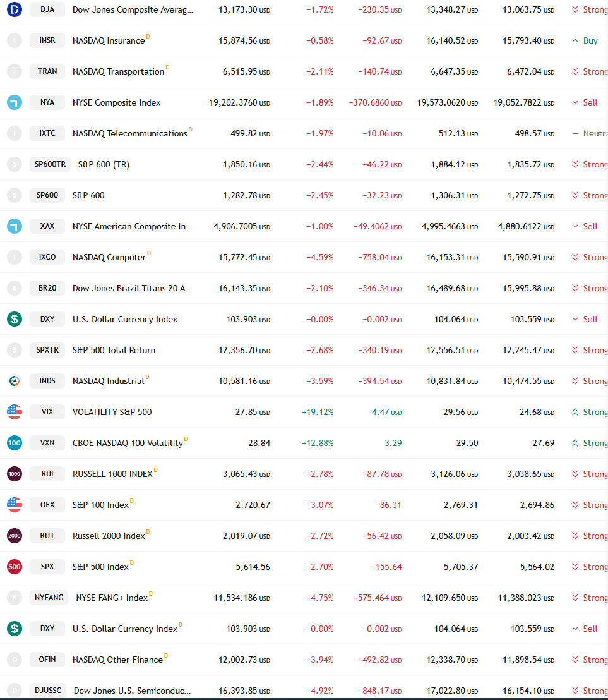Click the 2000 icon beside RUT

[x=15, y=536]
